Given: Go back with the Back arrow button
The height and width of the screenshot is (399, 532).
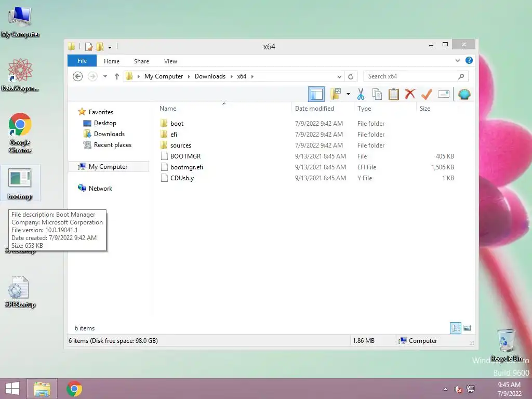Looking at the screenshot, I should click(x=78, y=76).
